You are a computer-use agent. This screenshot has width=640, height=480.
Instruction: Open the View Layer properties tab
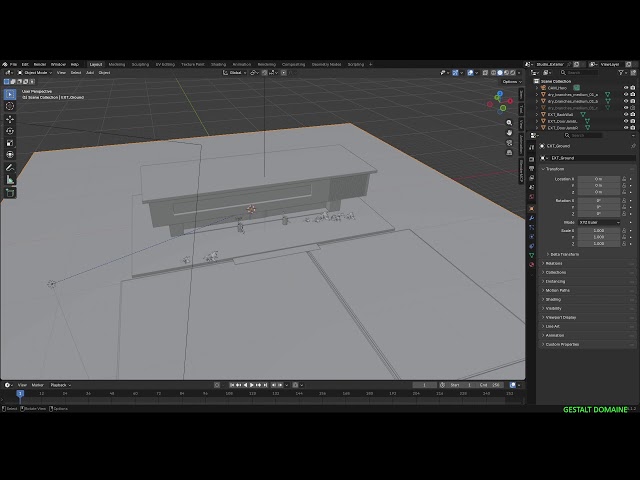pos(531,178)
